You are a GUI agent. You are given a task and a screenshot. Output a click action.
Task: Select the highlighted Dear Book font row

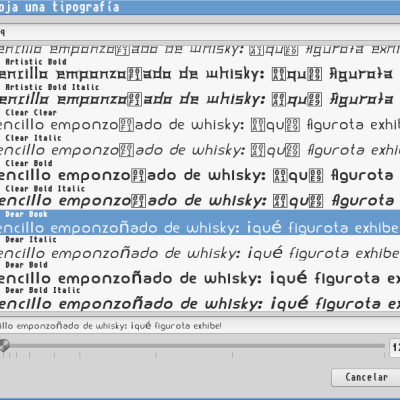(x=200, y=222)
